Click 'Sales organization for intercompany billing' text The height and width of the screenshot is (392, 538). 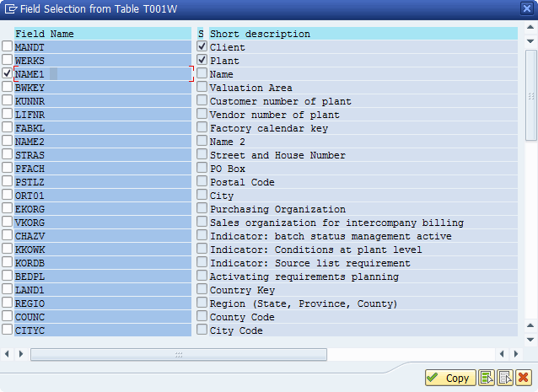[336, 223]
